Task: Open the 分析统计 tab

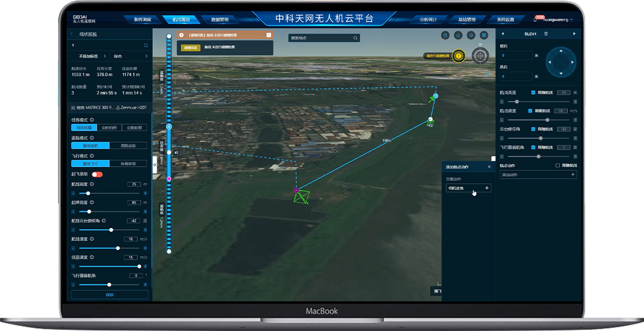Action: (428, 20)
